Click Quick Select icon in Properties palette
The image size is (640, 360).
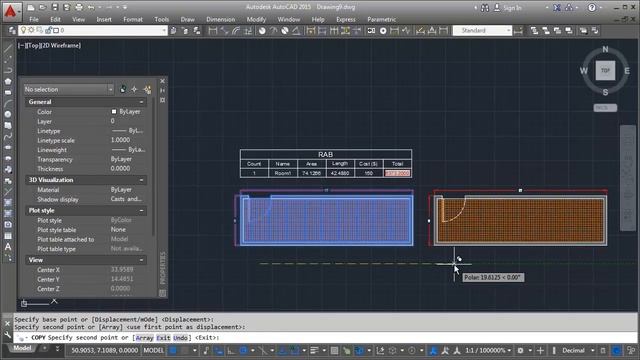click(x=147, y=89)
